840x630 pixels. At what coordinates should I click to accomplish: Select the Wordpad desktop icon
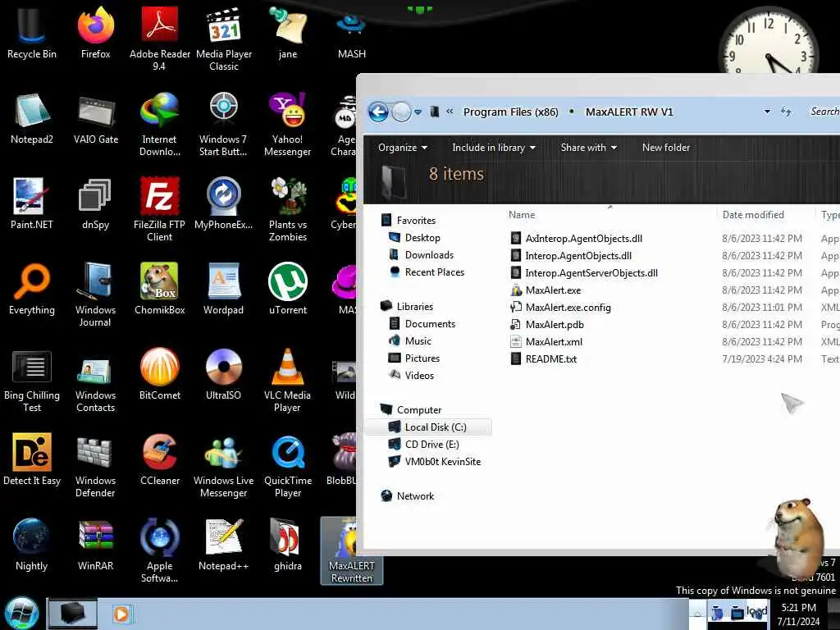tap(223, 289)
